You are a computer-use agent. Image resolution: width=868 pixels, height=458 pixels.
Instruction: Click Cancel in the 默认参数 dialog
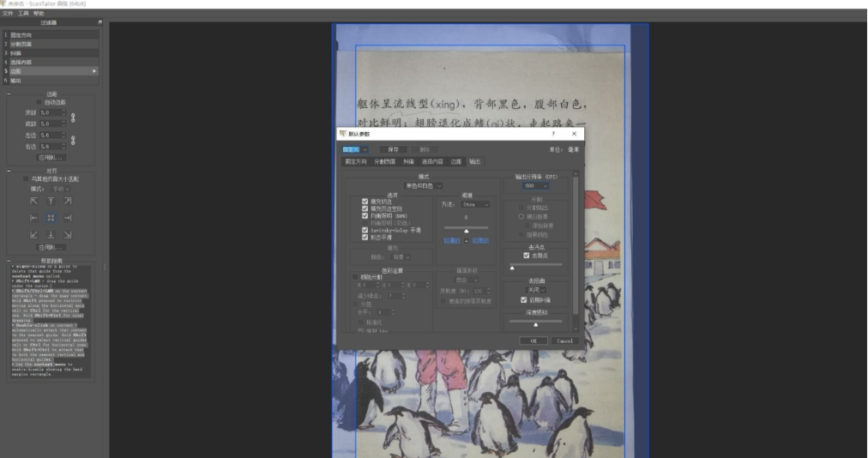click(x=564, y=341)
